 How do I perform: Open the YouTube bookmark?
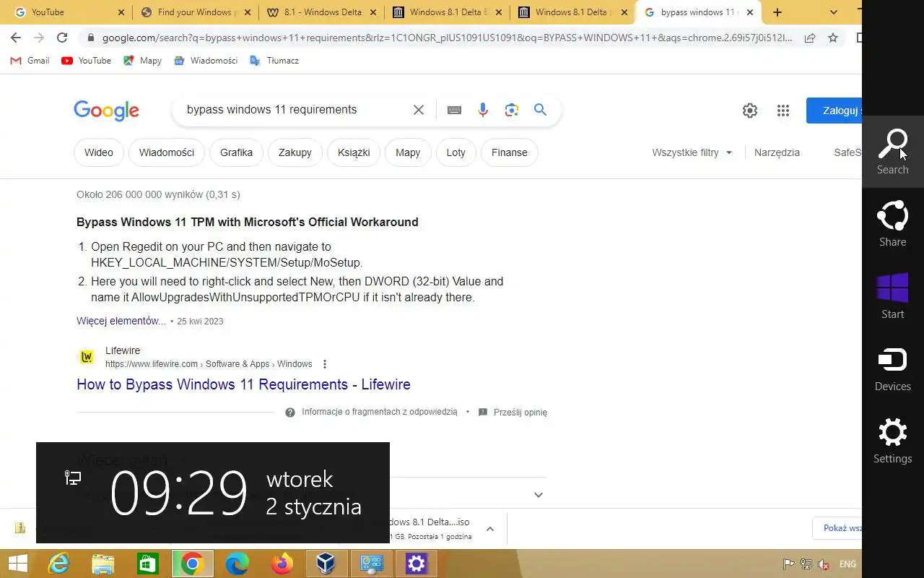pyautogui.click(x=87, y=61)
